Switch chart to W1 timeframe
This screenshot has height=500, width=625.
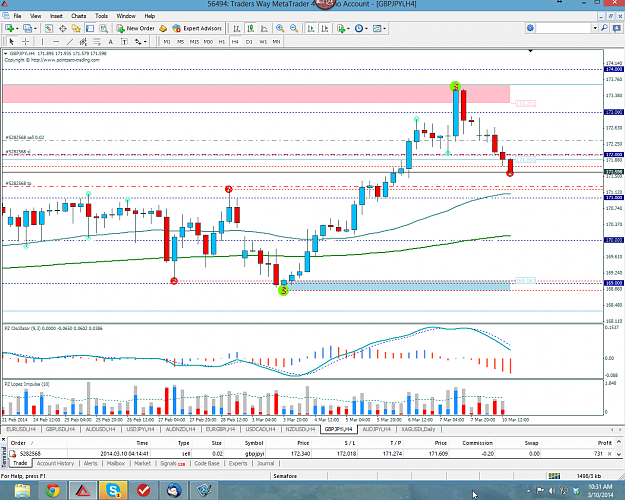coord(263,41)
